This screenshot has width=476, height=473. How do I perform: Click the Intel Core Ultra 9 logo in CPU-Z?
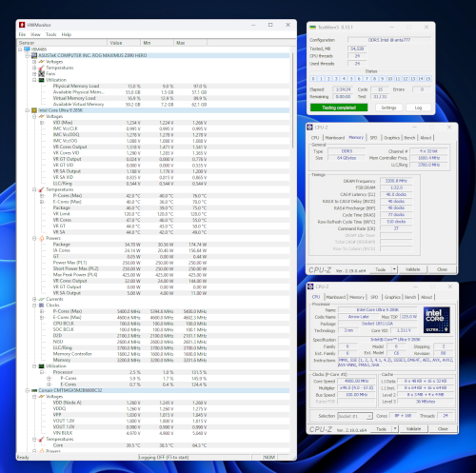pyautogui.click(x=437, y=320)
